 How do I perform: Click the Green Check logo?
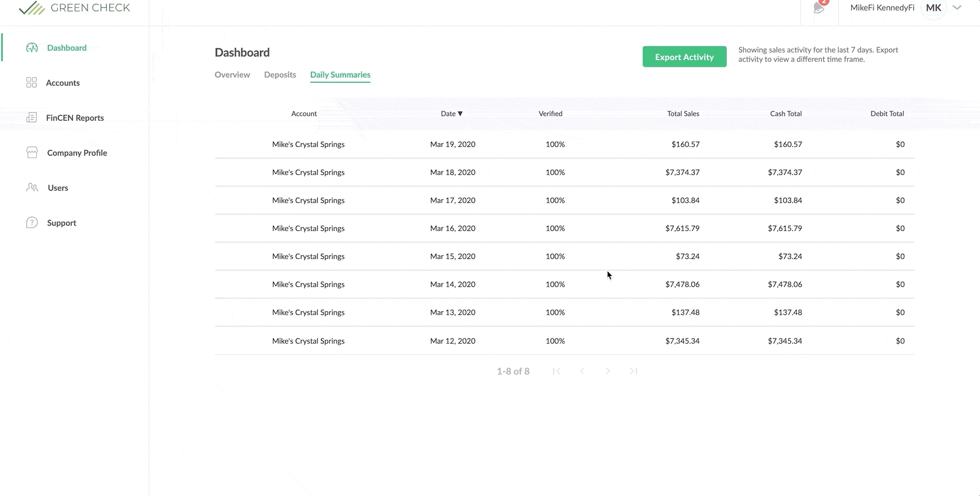74,8
